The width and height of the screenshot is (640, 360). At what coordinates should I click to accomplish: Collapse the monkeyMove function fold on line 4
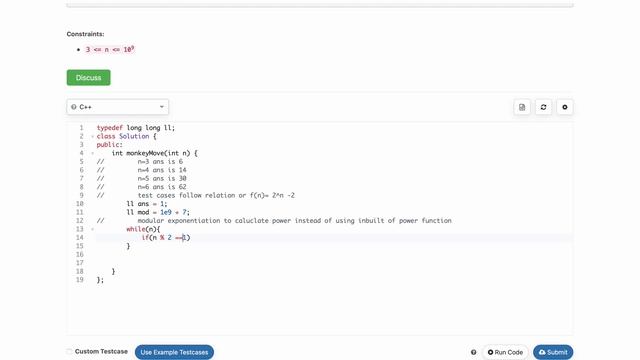[x=92, y=153]
